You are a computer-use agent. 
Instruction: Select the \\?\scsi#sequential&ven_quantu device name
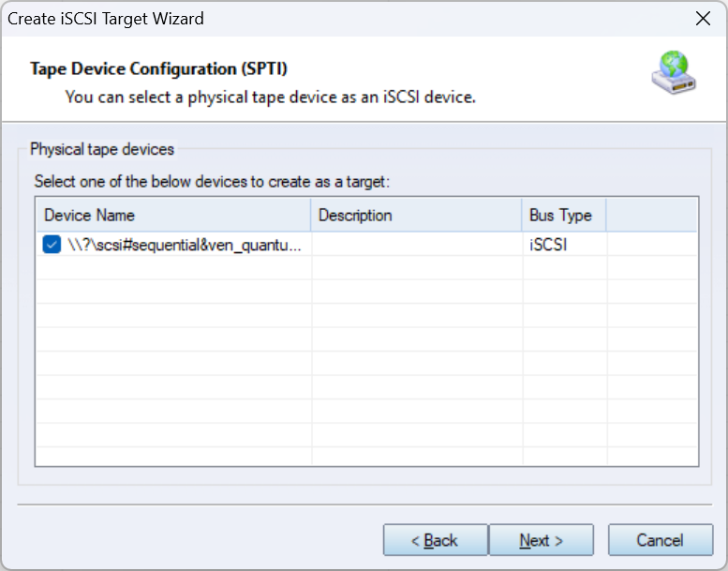click(x=186, y=245)
